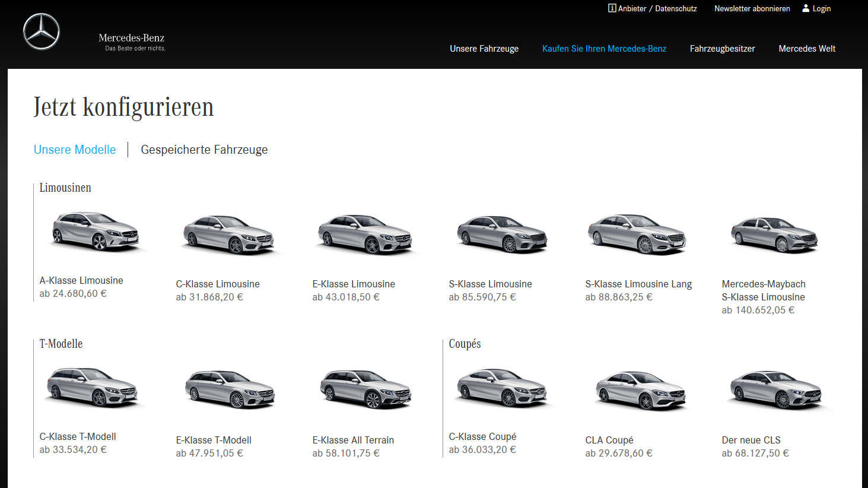Select the S-Klasse Limousine car image
The height and width of the screenshot is (488, 868).
(502, 235)
